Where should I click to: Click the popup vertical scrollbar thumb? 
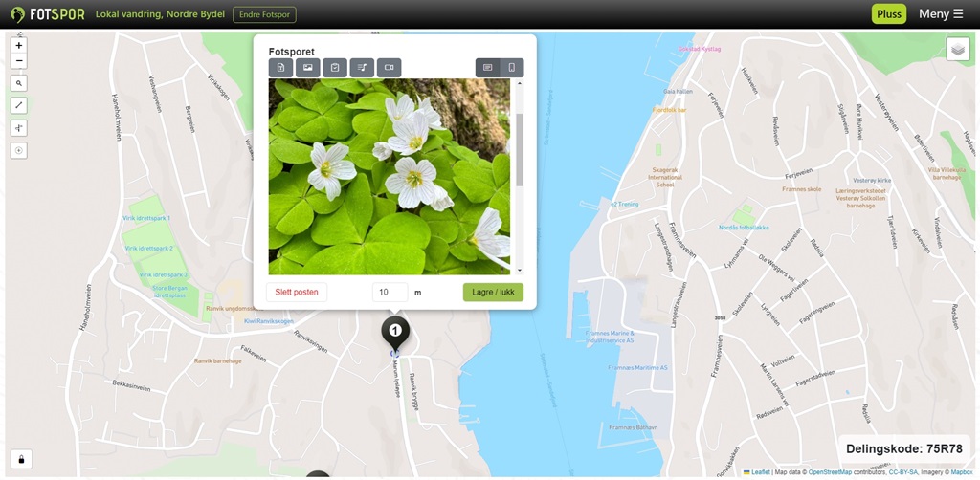tap(520, 150)
